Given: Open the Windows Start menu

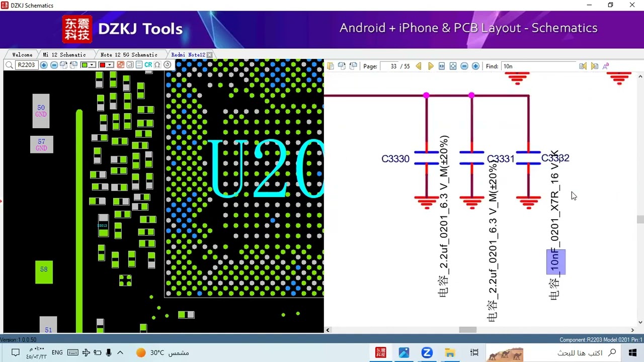Looking at the screenshot, I should (x=632, y=352).
